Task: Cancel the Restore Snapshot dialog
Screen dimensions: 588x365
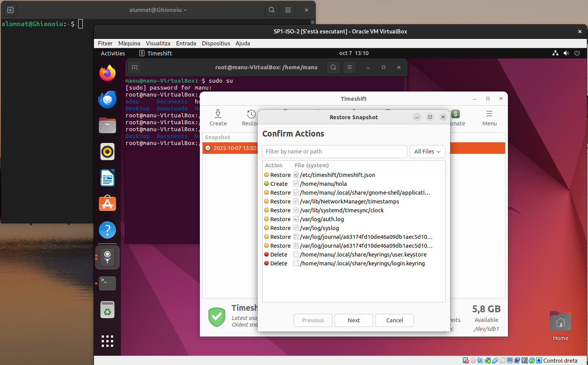Action: pyautogui.click(x=394, y=320)
